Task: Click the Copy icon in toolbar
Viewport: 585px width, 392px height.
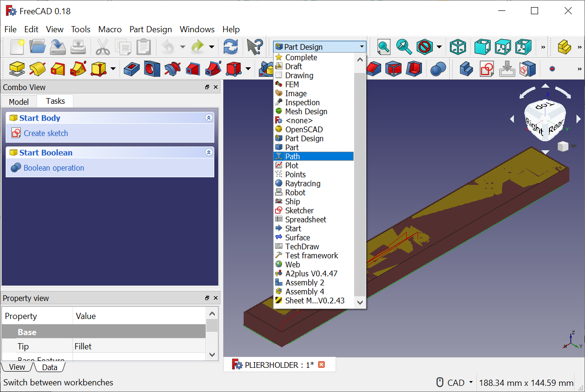Action: pyautogui.click(x=123, y=47)
